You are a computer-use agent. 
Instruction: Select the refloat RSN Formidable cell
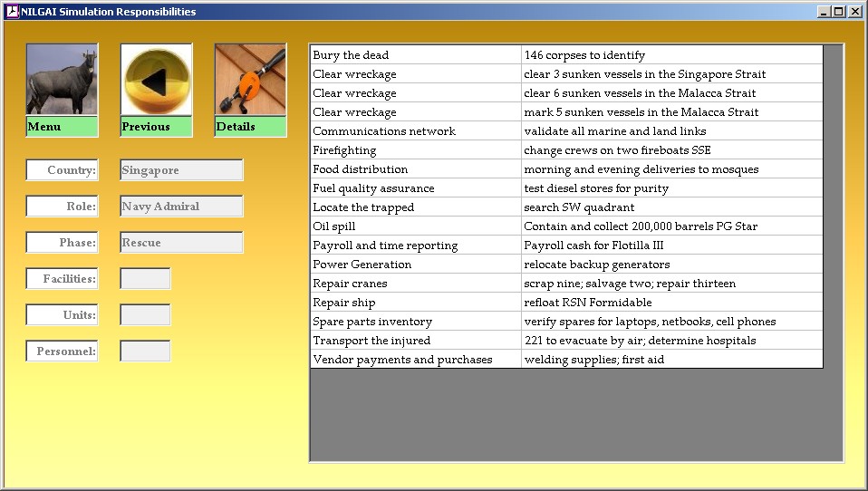(671, 303)
